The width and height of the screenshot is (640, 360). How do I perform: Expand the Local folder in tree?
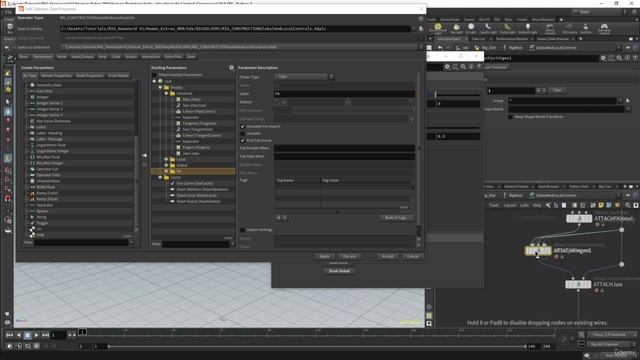point(166,160)
